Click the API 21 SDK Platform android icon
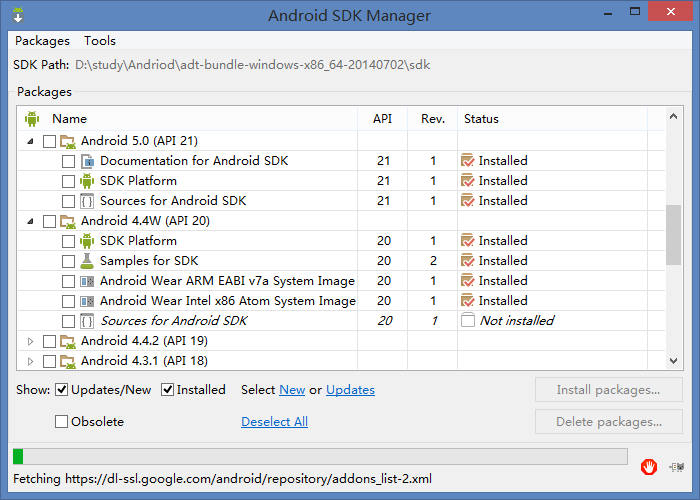 point(87,181)
